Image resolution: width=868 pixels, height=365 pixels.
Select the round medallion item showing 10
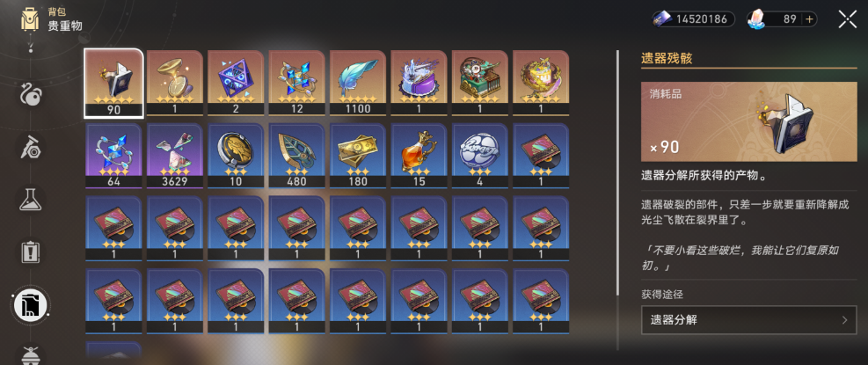click(236, 156)
